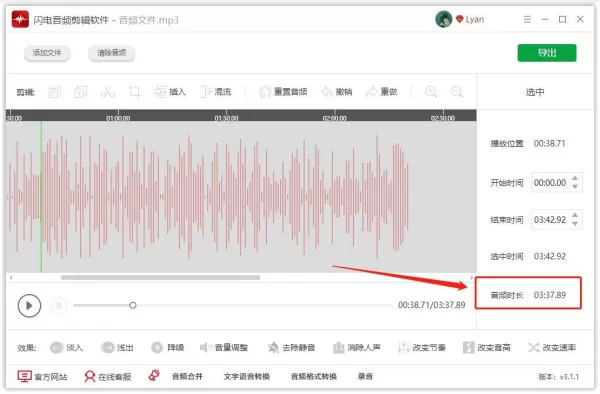Click the Lyan user avatar
This screenshot has width=600, height=394.
[x=443, y=19]
